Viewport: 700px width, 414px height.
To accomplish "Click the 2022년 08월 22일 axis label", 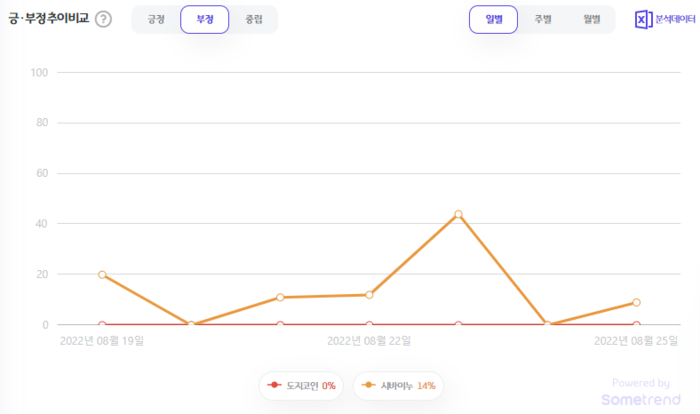I will coord(369,341).
